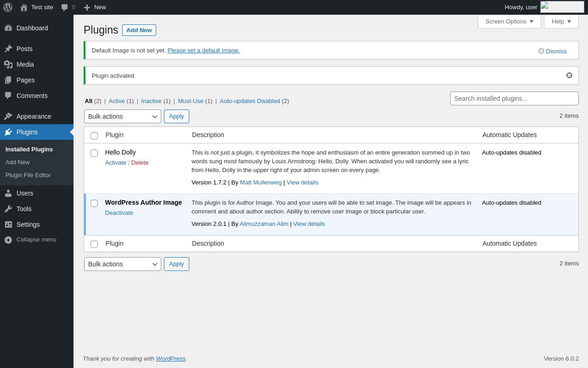Image resolution: width=588 pixels, height=368 pixels.
Task: Click the Plugins plug icon in sidebar
Action: point(8,132)
